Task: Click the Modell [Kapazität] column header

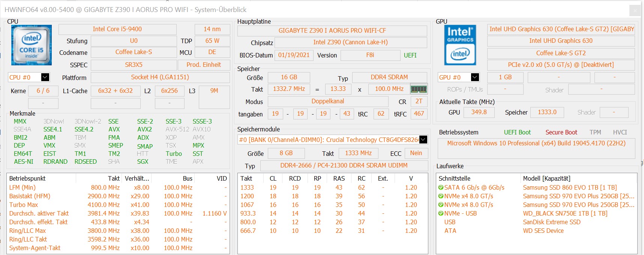Action: (x=578, y=178)
